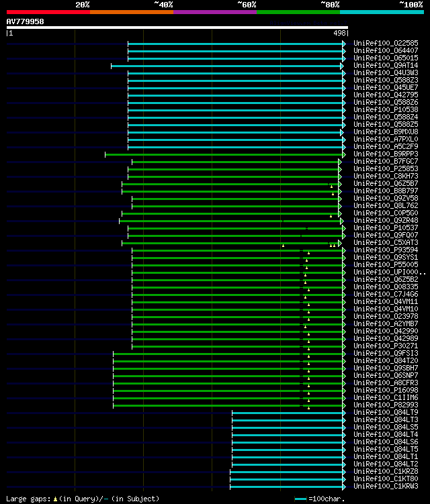Open hit UniRef100_Q6SNP7

[x=386, y=376]
